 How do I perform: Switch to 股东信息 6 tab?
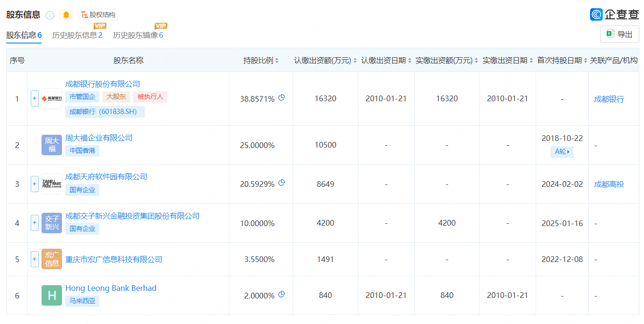[x=24, y=35]
